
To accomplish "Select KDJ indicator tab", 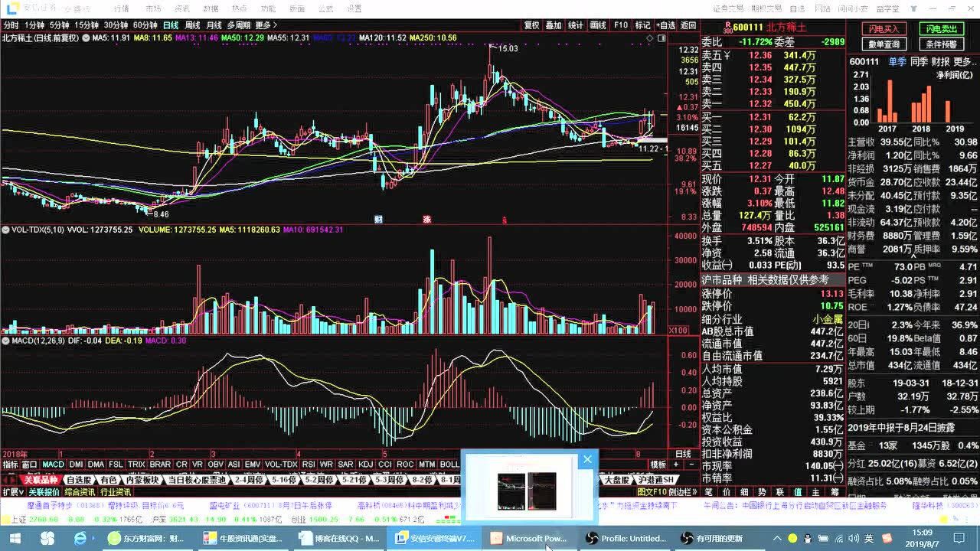I will click(366, 465).
